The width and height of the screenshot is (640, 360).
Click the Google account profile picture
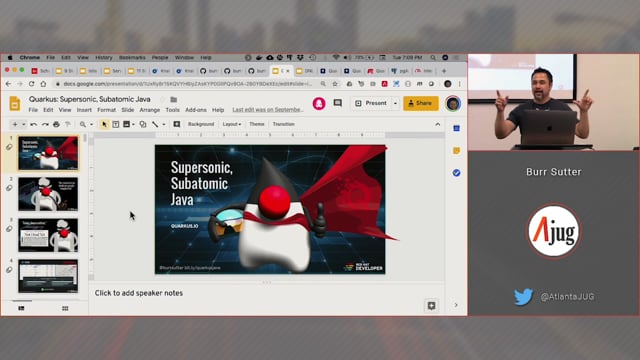tap(453, 103)
